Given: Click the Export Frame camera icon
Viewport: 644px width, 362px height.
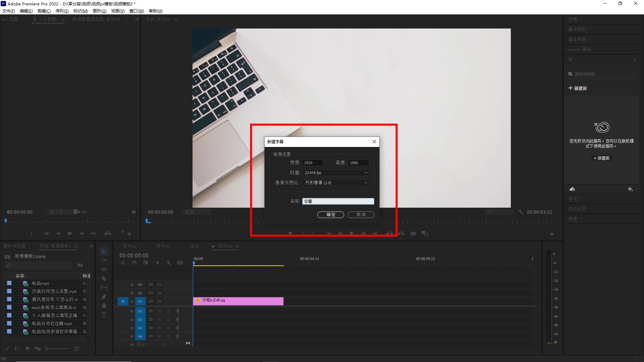Looking at the screenshot, I should (413, 234).
